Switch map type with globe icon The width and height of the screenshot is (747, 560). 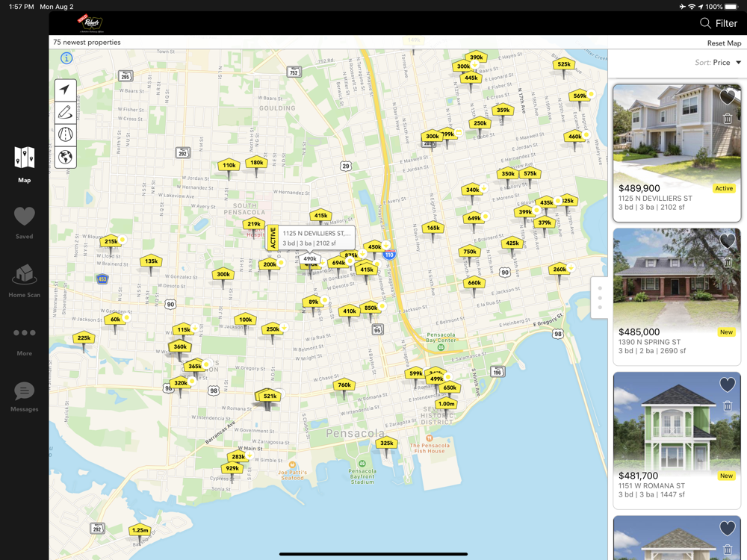65,157
